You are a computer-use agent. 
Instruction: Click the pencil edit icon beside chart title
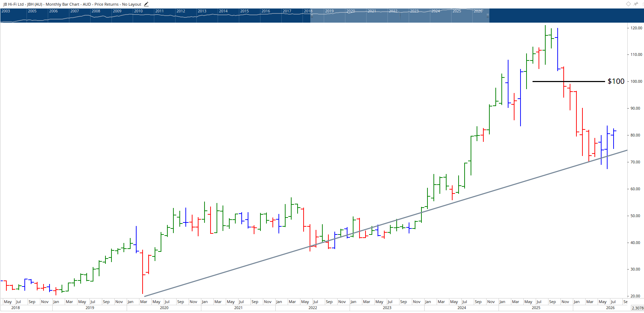pos(146,4)
